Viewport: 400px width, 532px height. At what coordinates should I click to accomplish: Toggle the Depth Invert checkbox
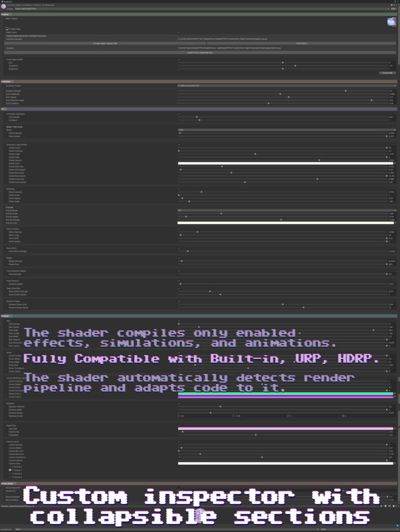pos(179,33)
